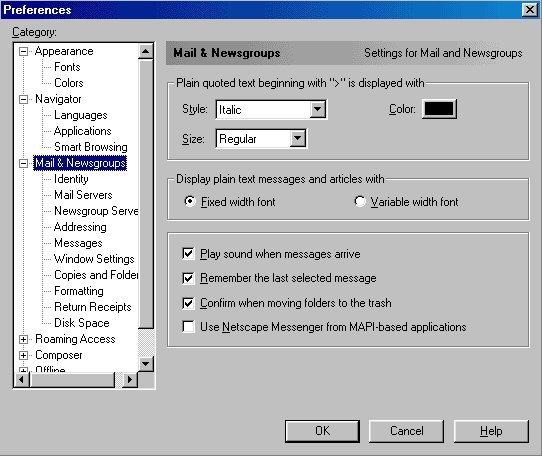This screenshot has width=542, height=456.
Task: Collapse the Navigator tree node
Action: click(23, 100)
